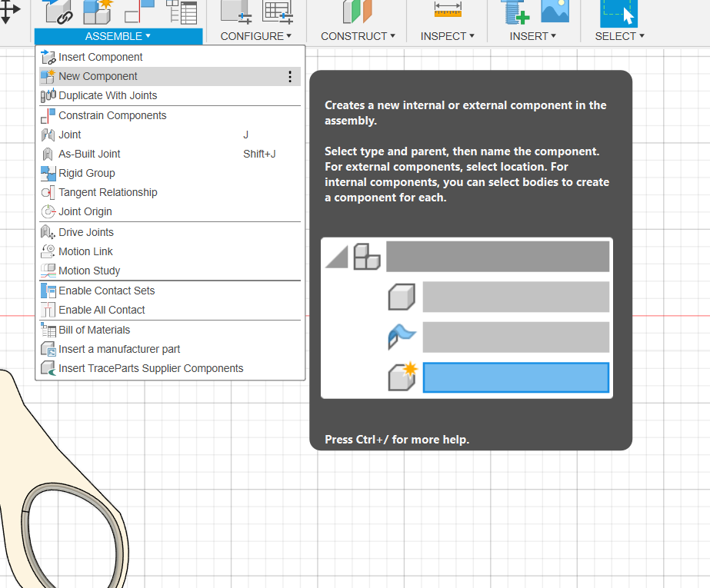This screenshot has height=588, width=710.
Task: Collapse the ASSEMBLE dropdown menu
Action: pyautogui.click(x=118, y=36)
